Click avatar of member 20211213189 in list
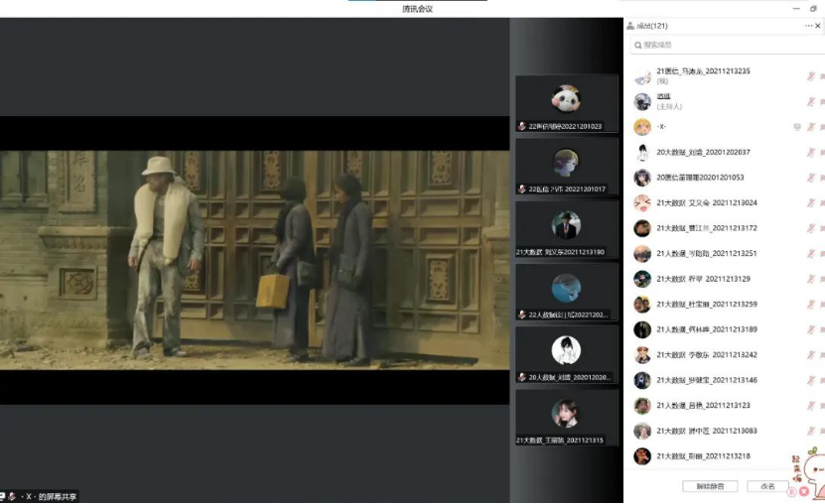This screenshot has height=504, width=825. 642,329
